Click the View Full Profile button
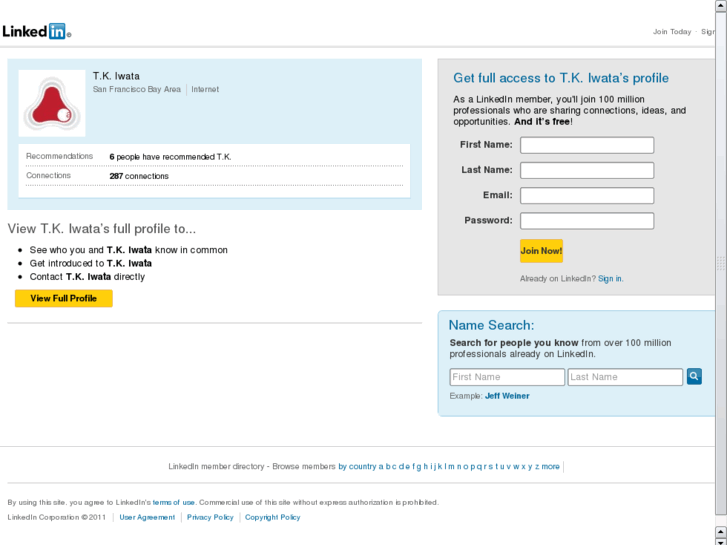Screen dimensions: 727x545 pyautogui.click(x=64, y=298)
